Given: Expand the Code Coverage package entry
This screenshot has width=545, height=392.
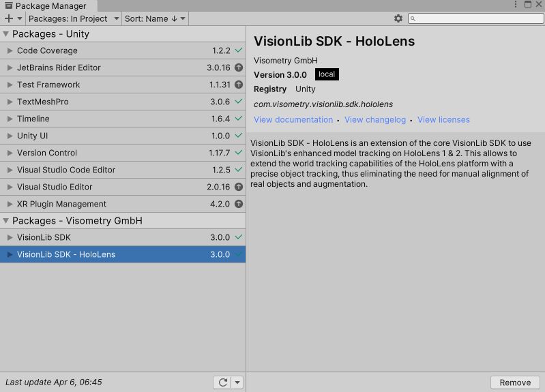Looking at the screenshot, I should tap(10, 50).
